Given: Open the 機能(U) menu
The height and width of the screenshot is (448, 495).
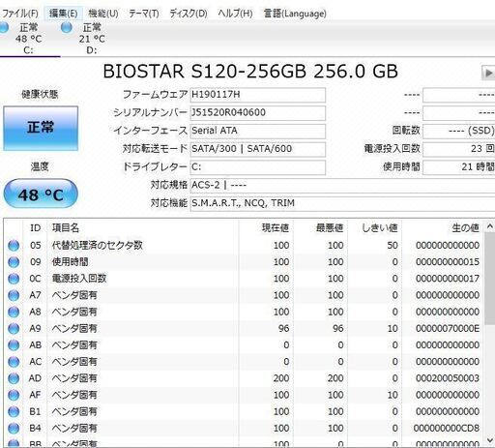Looking at the screenshot, I should [x=103, y=14].
